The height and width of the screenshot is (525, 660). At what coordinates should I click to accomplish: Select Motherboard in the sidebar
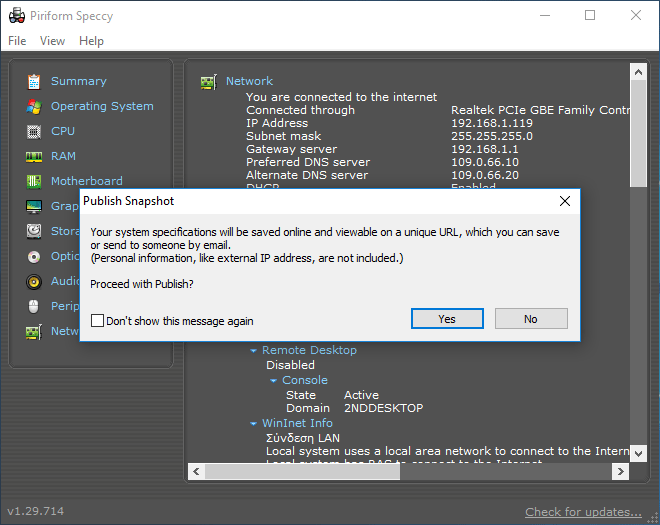pyautogui.click(x=87, y=181)
